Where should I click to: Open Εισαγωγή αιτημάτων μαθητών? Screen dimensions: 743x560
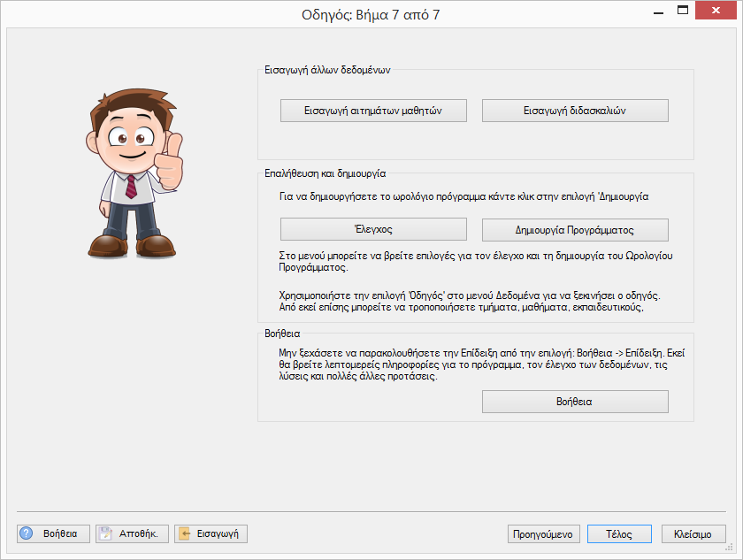[x=373, y=111]
